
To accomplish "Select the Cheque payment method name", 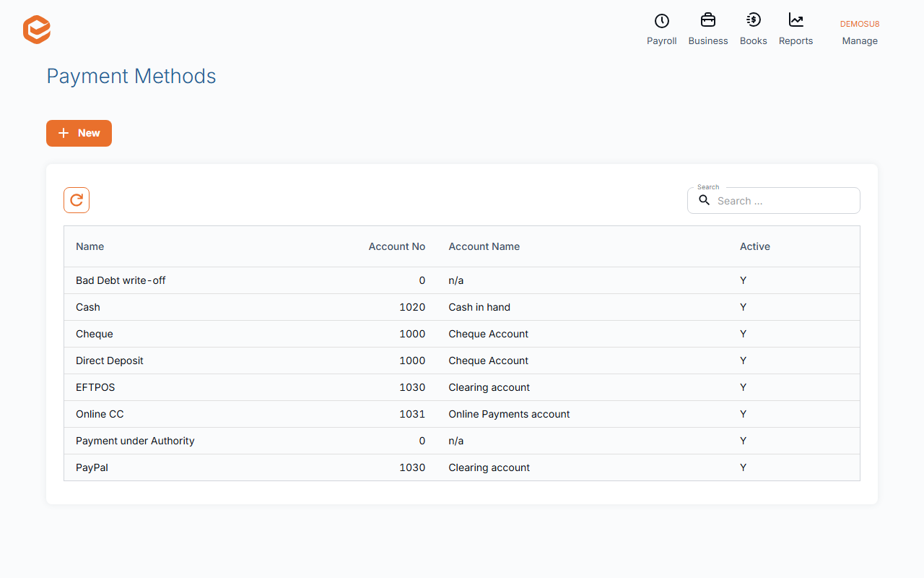I will 95,334.
